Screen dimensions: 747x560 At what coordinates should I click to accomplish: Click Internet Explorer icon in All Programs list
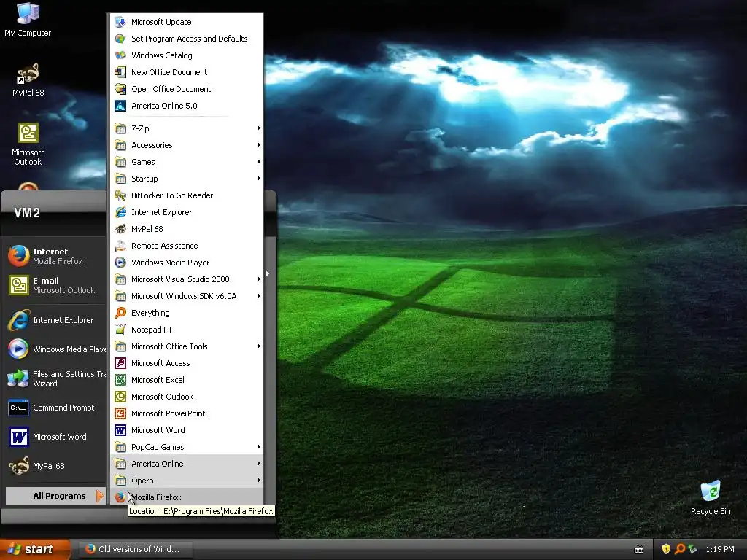(x=120, y=212)
